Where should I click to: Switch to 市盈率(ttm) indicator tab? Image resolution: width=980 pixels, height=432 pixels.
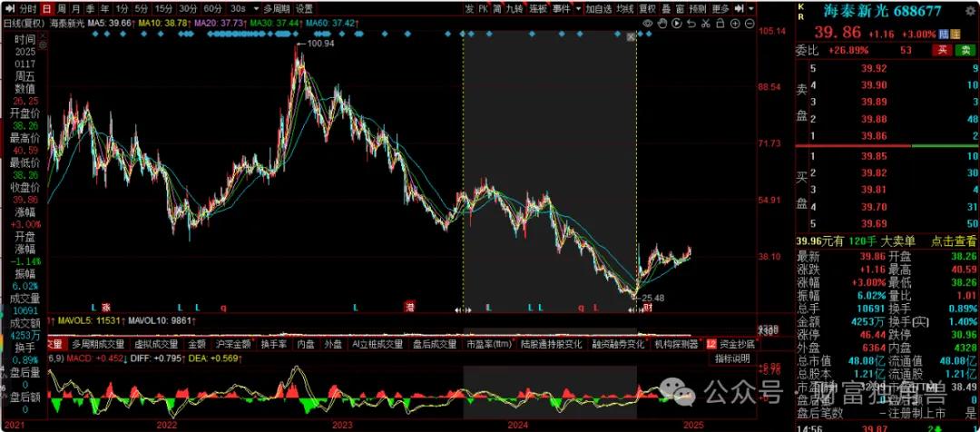[x=489, y=344]
